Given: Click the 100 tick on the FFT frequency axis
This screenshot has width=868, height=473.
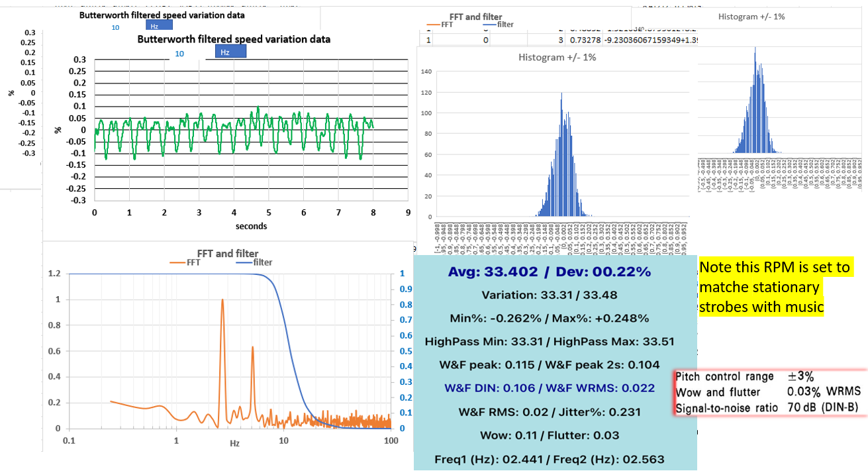Looking at the screenshot, I should (391, 441).
